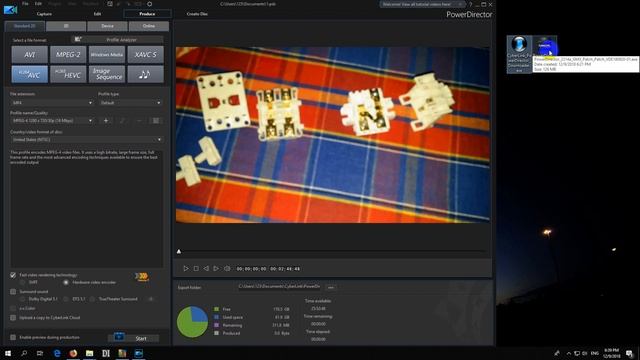Click the preview seek bar position marker
The height and width of the screenshot is (360, 640).
179,251
